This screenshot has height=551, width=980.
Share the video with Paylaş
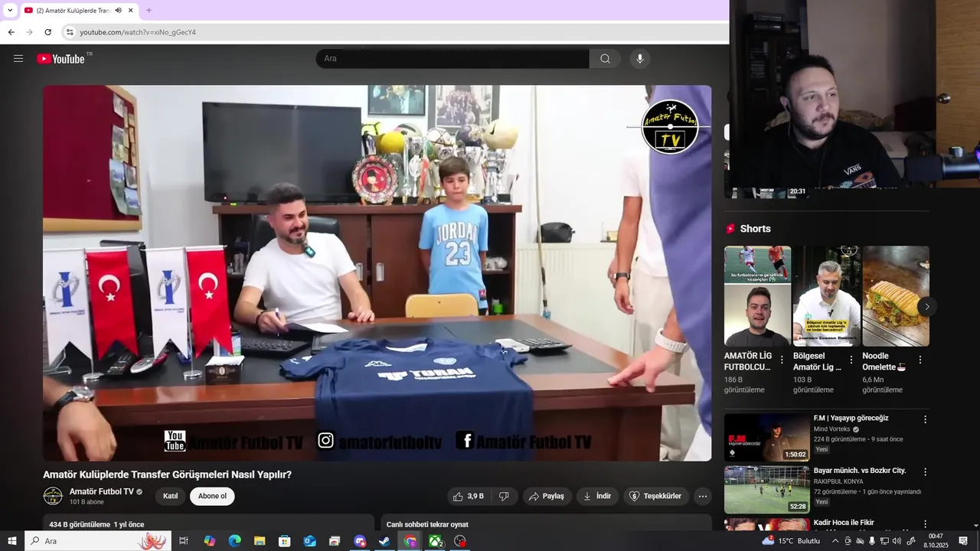547,496
